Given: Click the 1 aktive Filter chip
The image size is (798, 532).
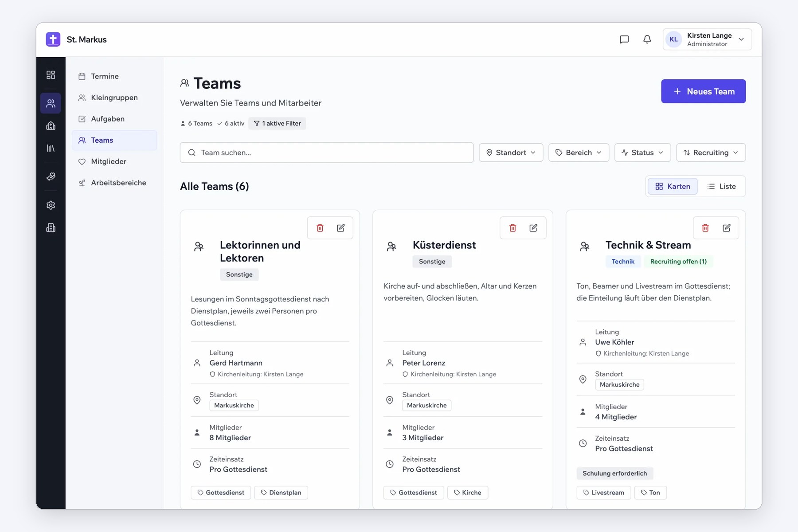Looking at the screenshot, I should 277,123.
